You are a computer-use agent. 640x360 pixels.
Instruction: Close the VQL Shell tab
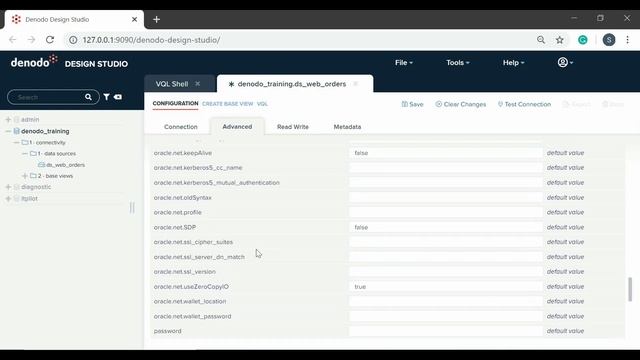[x=198, y=84]
